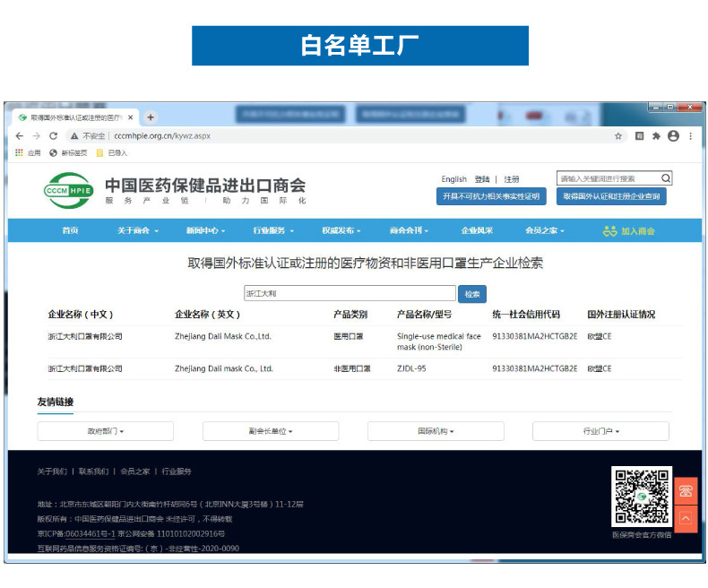Expand the 新闻中心 navigation menu
Screen dimensions: 708x588
pos(205,230)
